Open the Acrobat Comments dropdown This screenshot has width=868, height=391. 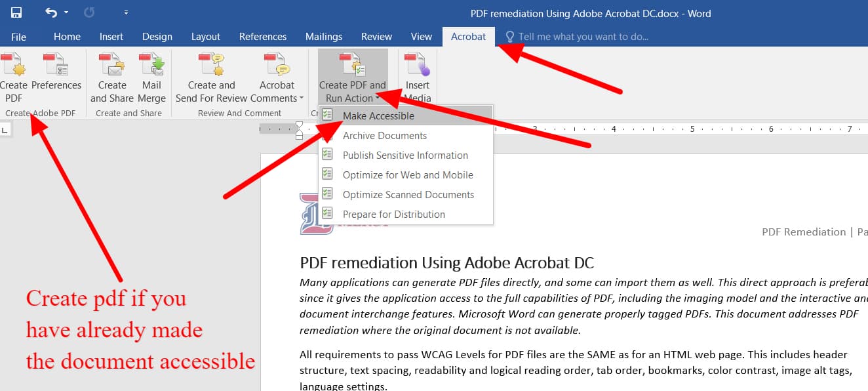click(x=277, y=77)
